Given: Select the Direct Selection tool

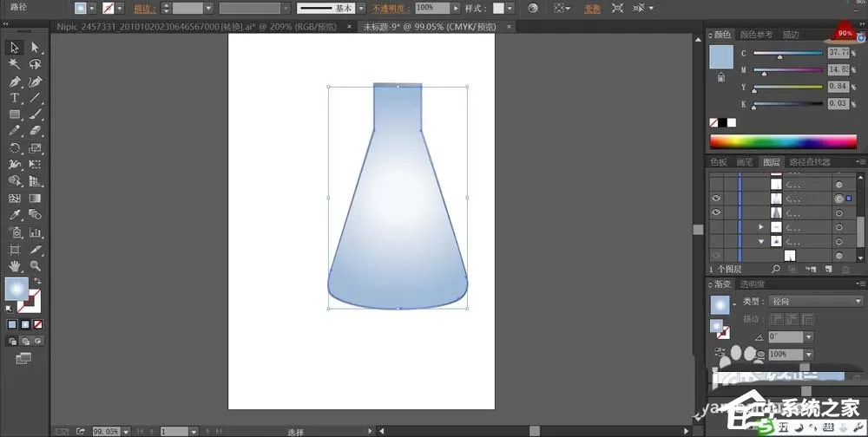Looking at the screenshot, I should click(x=36, y=48).
